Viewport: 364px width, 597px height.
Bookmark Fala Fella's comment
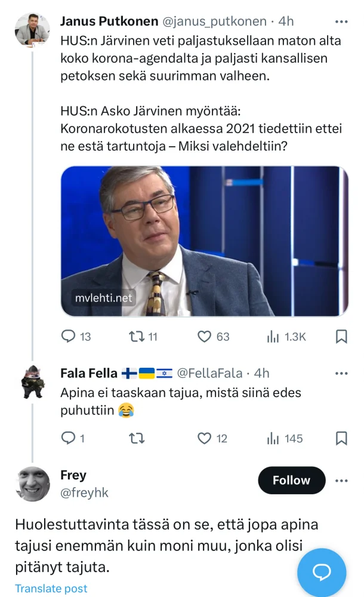(341, 439)
